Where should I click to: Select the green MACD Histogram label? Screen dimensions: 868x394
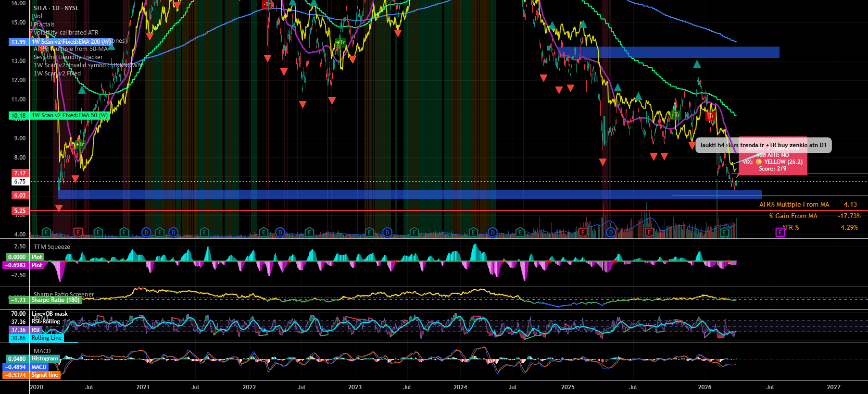point(44,358)
